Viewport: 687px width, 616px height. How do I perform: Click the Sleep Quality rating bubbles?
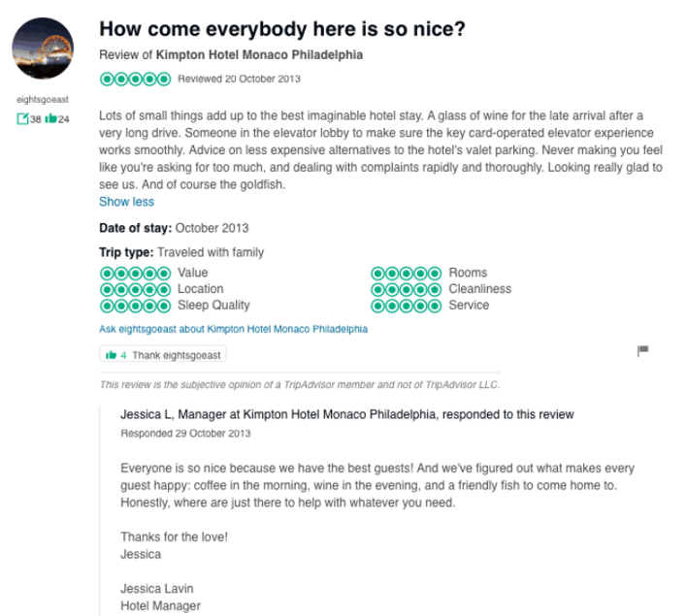point(135,306)
